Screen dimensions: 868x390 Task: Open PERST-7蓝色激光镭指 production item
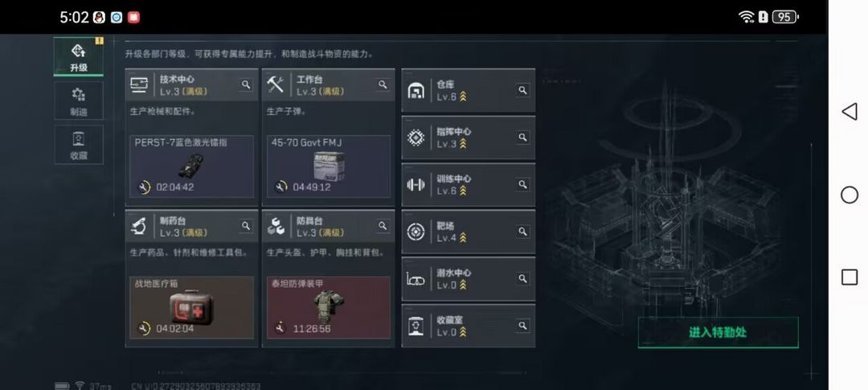click(x=191, y=166)
